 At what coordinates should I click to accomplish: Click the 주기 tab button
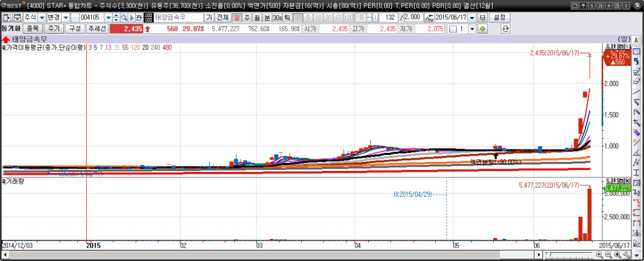(53, 28)
